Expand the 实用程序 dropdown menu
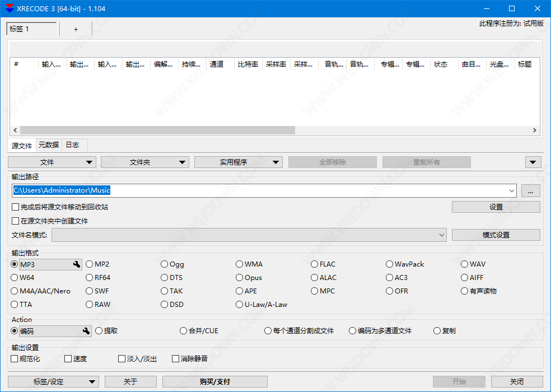The width and height of the screenshot is (551, 392). [238, 162]
